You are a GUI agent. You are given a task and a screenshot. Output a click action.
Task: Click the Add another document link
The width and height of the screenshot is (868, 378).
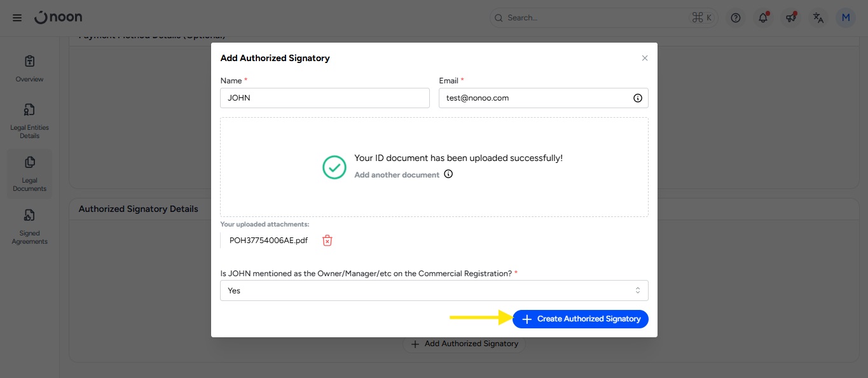point(397,175)
